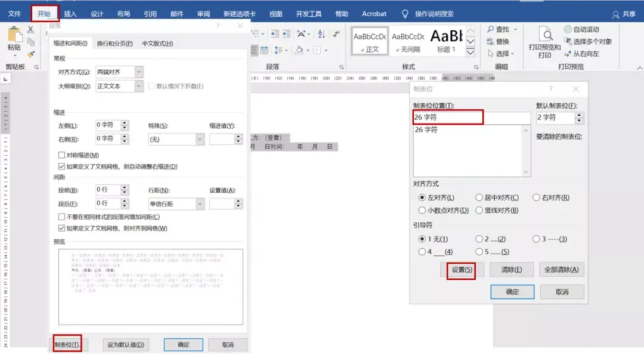The width and height of the screenshot is (644, 361).
Task: Open the 插入 (Insert) ribbon tab
Action: 70,14
